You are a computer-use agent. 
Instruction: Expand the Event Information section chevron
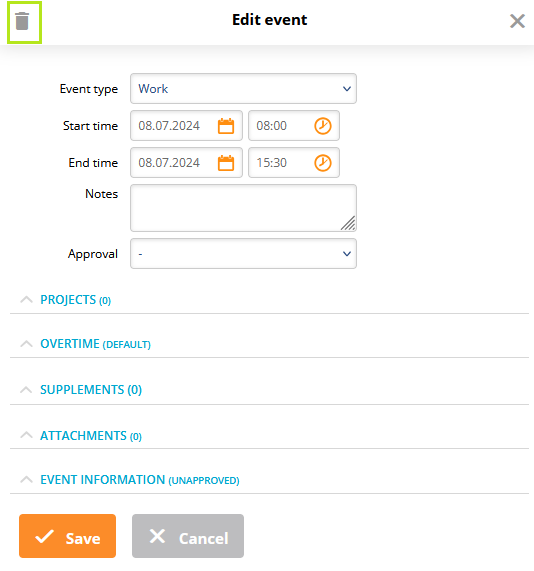[x=26, y=480]
